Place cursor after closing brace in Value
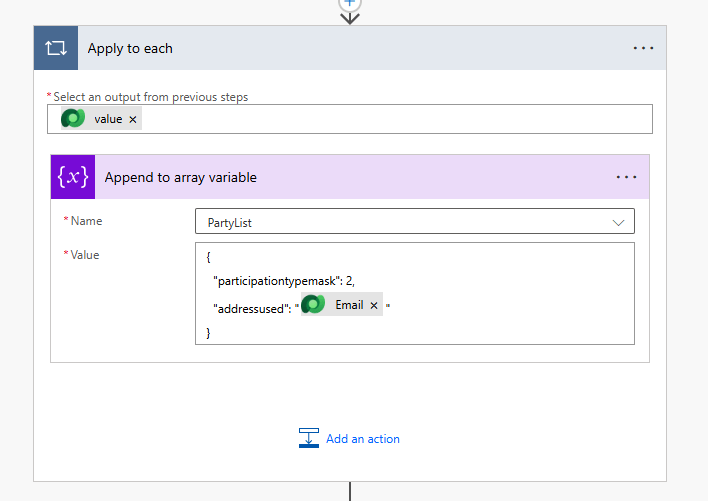This screenshot has width=708, height=501. (214, 331)
